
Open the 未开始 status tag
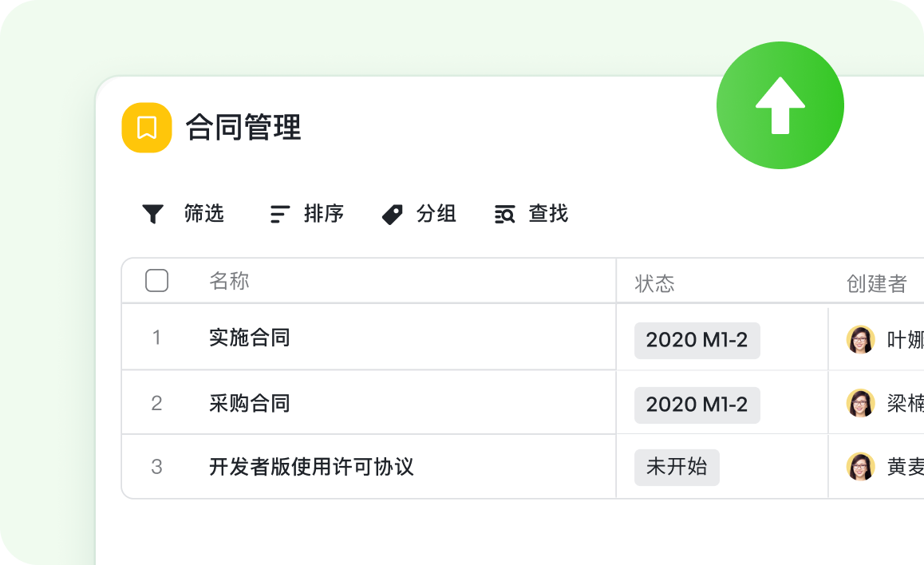(677, 467)
